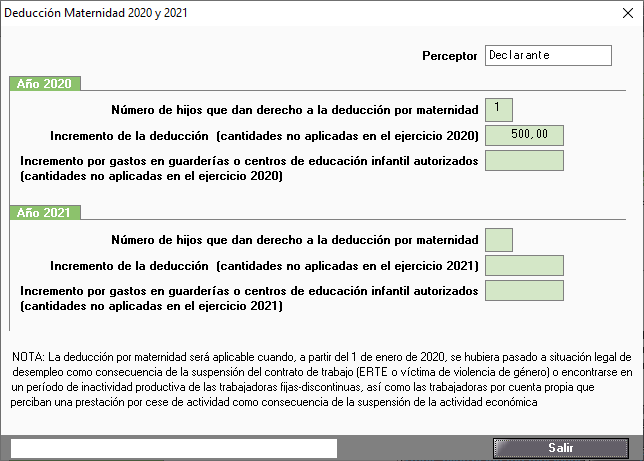Click the guarderías expenses field for 2020

pyautogui.click(x=524, y=161)
